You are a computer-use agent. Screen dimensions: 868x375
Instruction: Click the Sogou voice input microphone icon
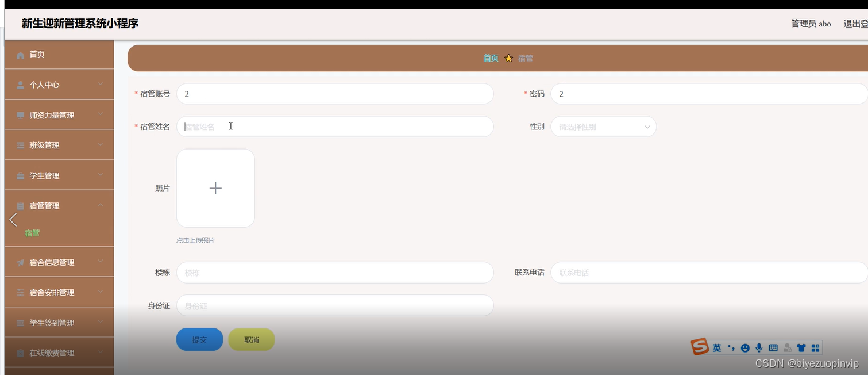(x=759, y=347)
